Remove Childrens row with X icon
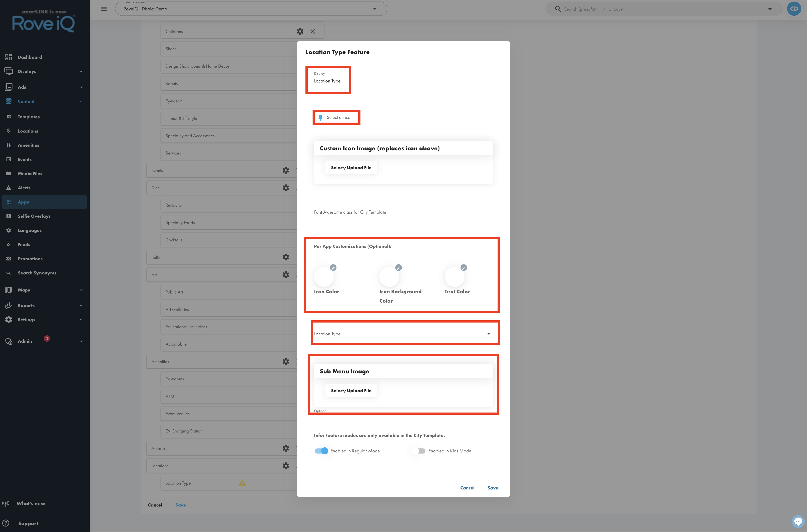Screen dimensions: 807x532 [313, 31]
